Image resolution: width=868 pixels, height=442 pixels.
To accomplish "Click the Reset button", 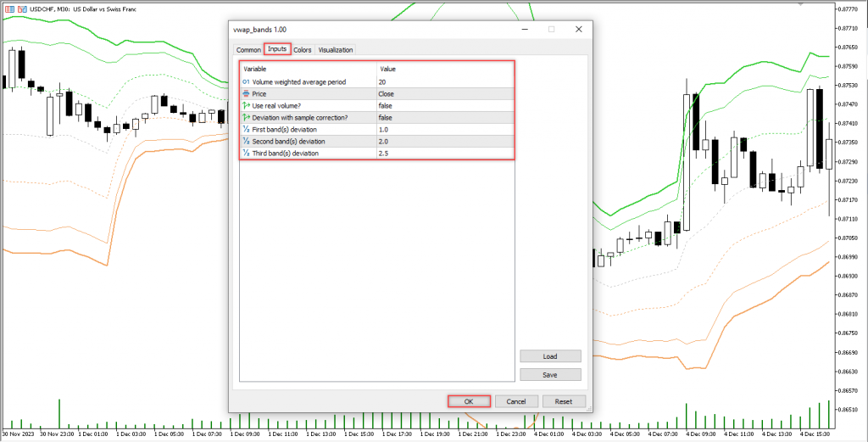I will pos(564,401).
